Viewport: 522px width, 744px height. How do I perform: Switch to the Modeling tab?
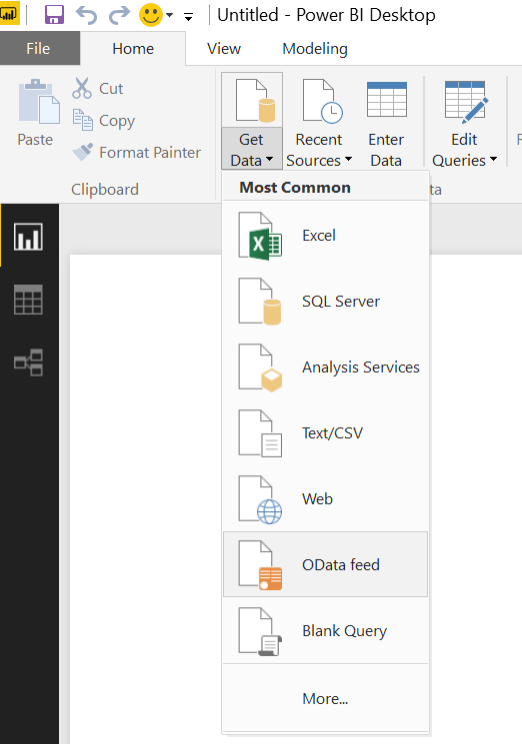pos(315,48)
